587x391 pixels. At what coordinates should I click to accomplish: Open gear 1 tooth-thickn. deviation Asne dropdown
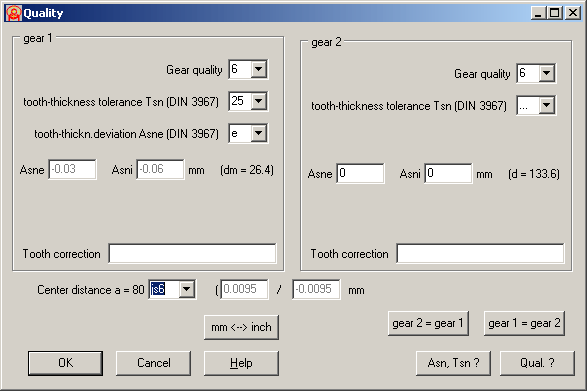259,133
